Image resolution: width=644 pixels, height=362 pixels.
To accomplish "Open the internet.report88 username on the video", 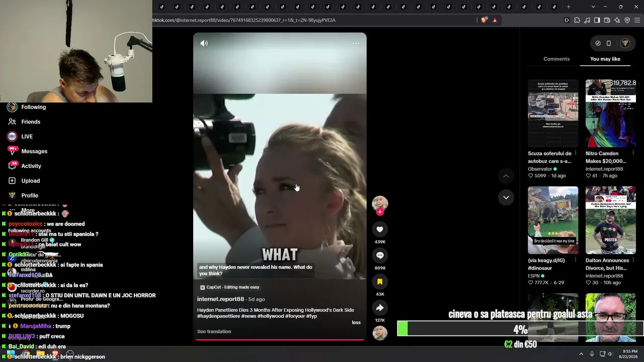I will (x=220, y=299).
